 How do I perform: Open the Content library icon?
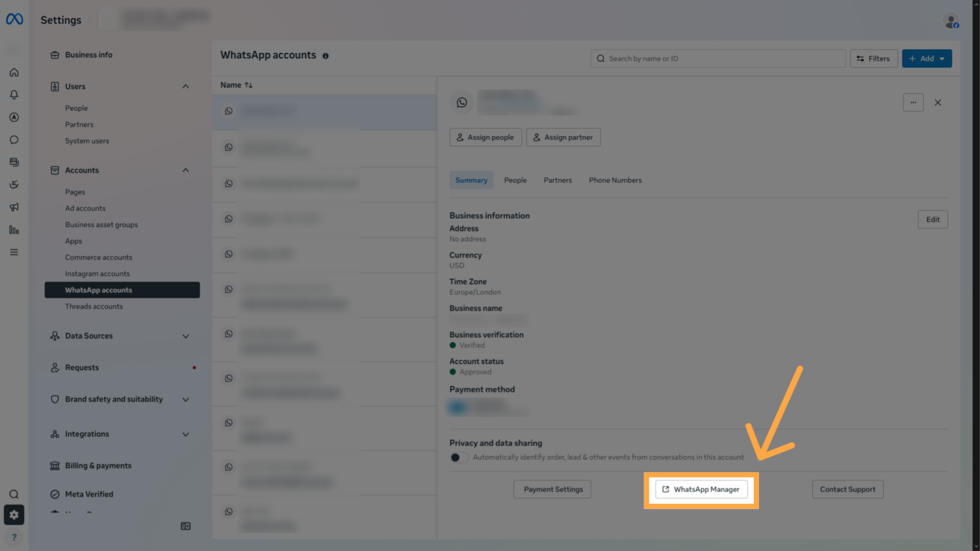(14, 162)
